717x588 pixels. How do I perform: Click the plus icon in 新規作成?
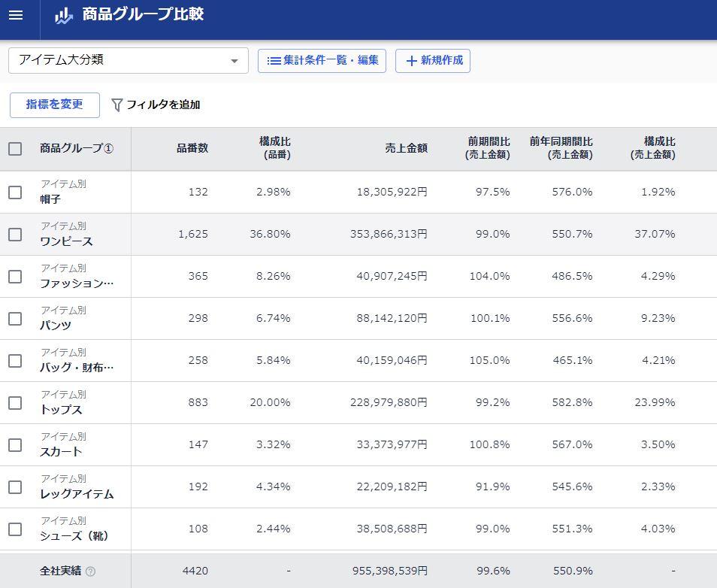pos(411,61)
